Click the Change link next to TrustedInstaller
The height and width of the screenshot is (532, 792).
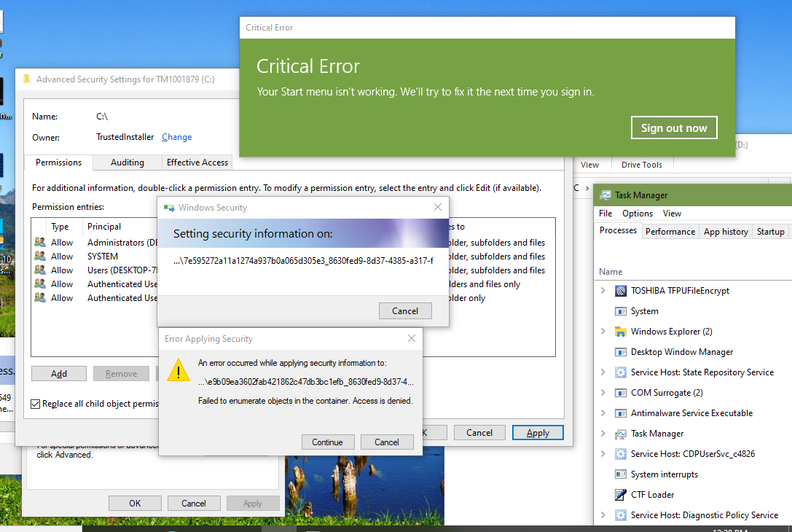(176, 136)
